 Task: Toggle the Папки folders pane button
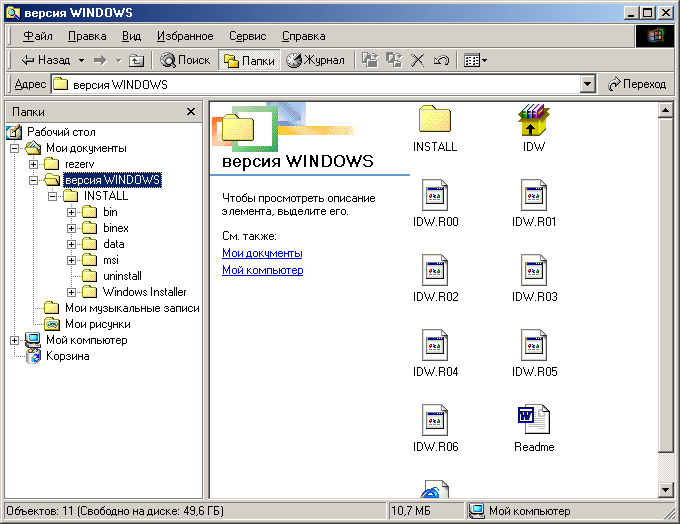pos(249,60)
